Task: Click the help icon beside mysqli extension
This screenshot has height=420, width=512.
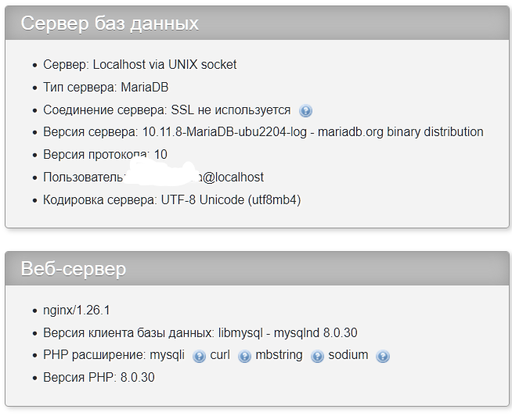Action: pyautogui.click(x=199, y=356)
